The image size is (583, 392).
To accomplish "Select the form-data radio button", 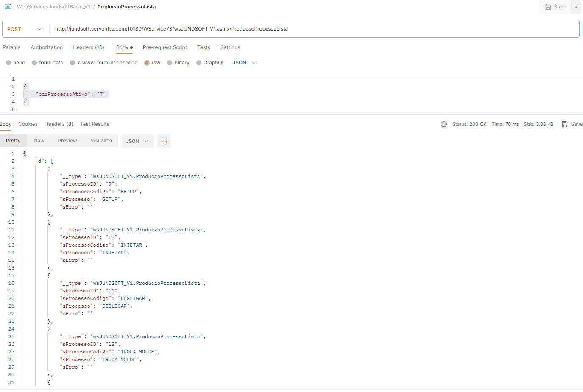I will tap(34, 63).
